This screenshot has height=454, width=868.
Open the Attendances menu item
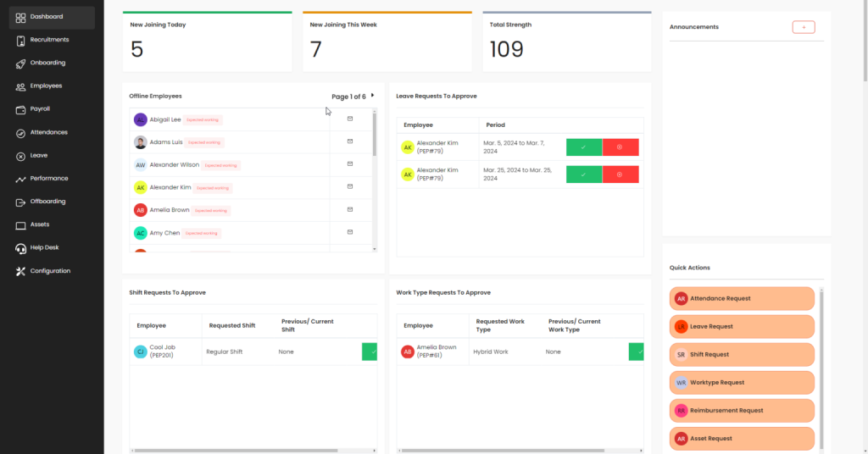48,132
